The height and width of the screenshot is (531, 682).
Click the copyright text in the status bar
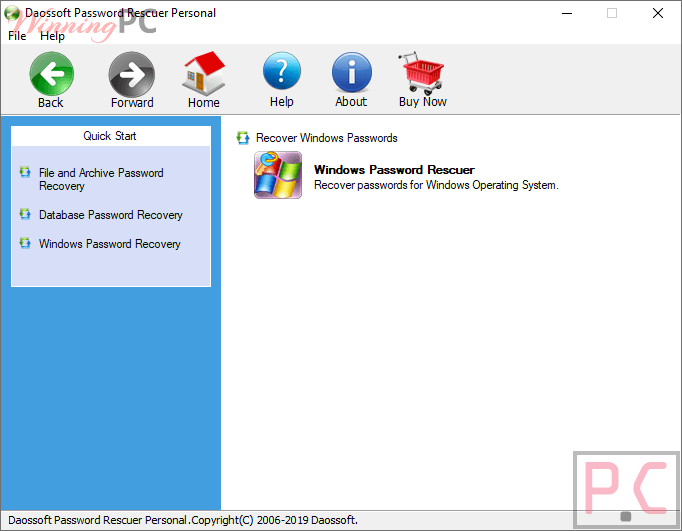[183, 520]
